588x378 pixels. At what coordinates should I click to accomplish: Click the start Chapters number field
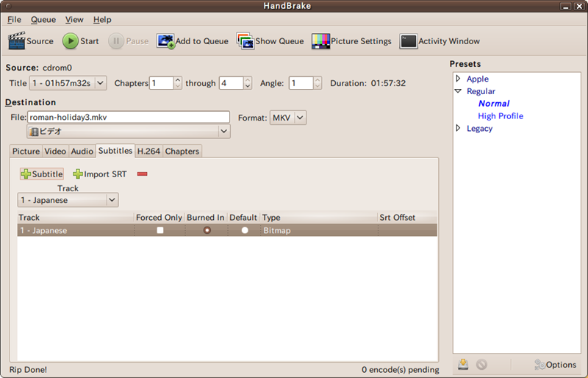pos(162,83)
